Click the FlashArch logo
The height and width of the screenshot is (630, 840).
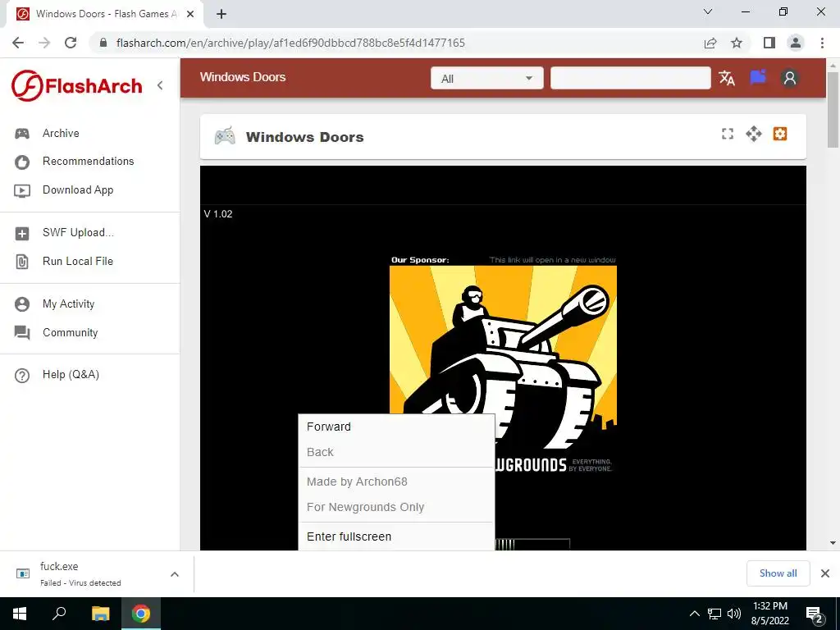tap(77, 85)
